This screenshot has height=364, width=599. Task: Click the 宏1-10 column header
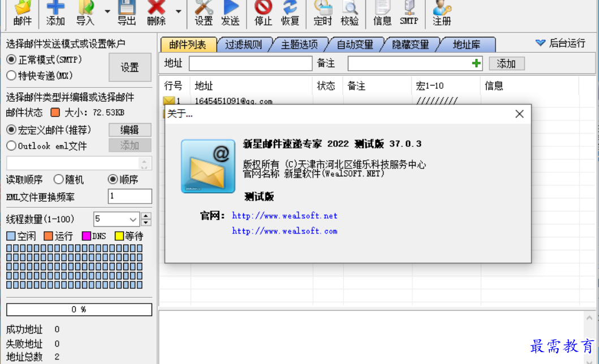(x=446, y=86)
